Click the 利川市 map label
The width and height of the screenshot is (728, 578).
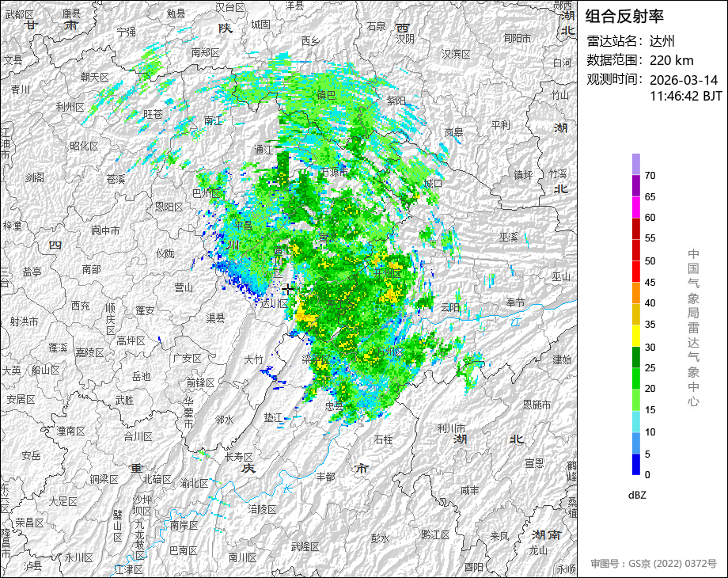(x=452, y=428)
